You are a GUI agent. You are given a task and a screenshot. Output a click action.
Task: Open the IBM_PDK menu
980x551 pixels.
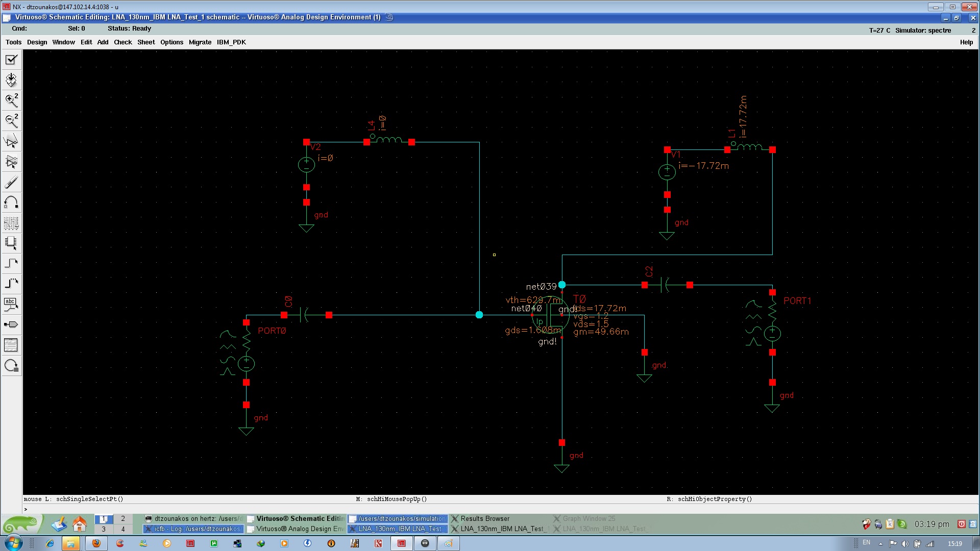click(x=231, y=42)
